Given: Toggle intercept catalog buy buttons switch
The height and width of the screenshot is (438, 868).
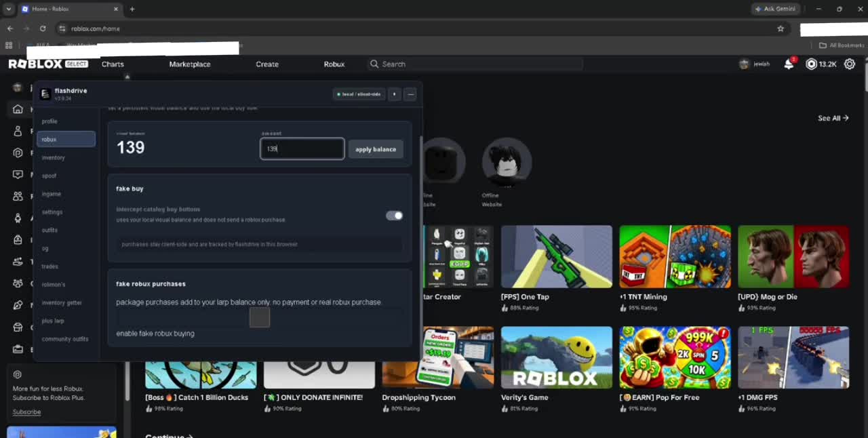Looking at the screenshot, I should pyautogui.click(x=395, y=216).
